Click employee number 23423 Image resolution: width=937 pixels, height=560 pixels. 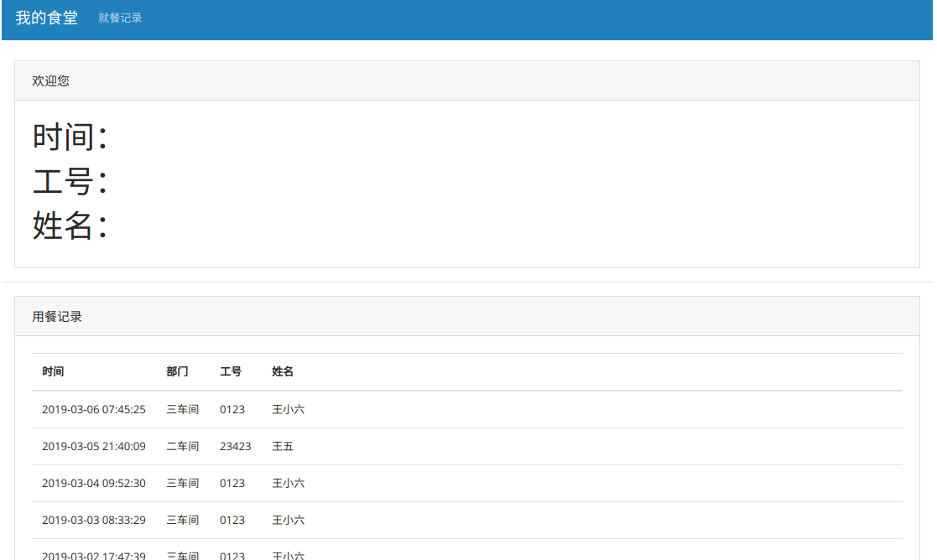coord(235,447)
